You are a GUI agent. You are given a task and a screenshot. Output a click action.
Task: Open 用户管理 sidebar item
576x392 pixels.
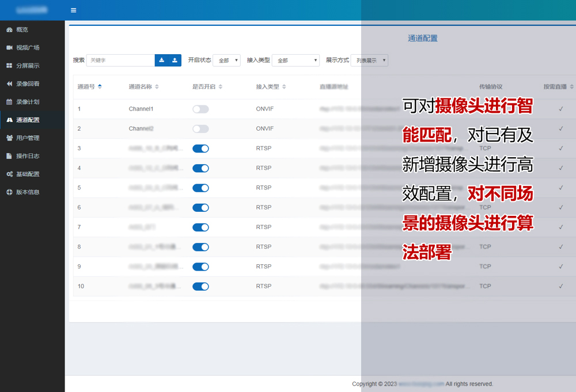coord(28,138)
